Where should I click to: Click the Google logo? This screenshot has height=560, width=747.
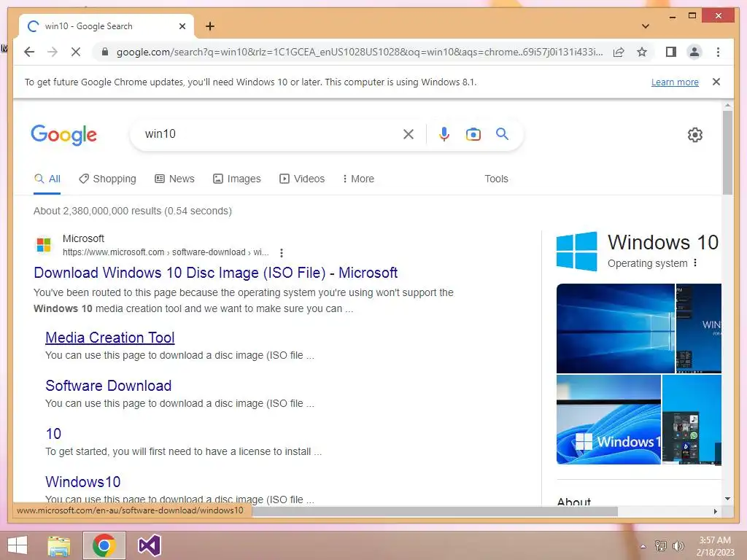[x=64, y=135]
